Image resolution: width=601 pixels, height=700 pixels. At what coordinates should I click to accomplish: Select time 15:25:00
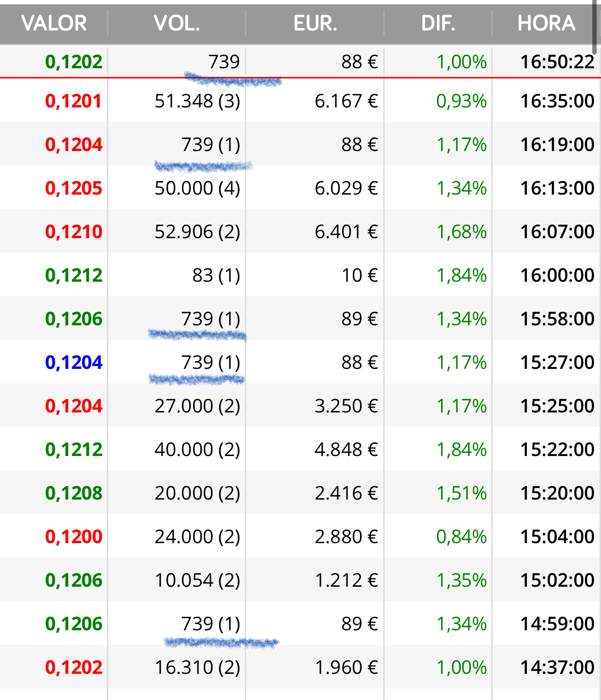pyautogui.click(x=557, y=406)
